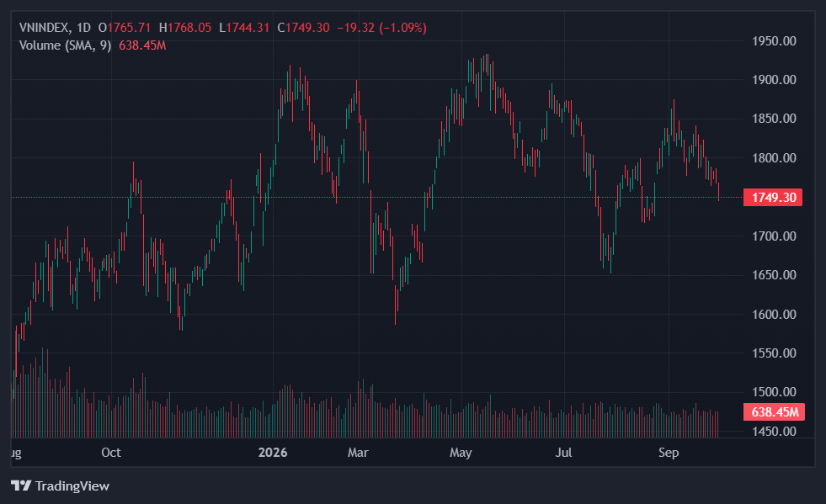Click the 1550.00 price axis label

[x=774, y=353]
